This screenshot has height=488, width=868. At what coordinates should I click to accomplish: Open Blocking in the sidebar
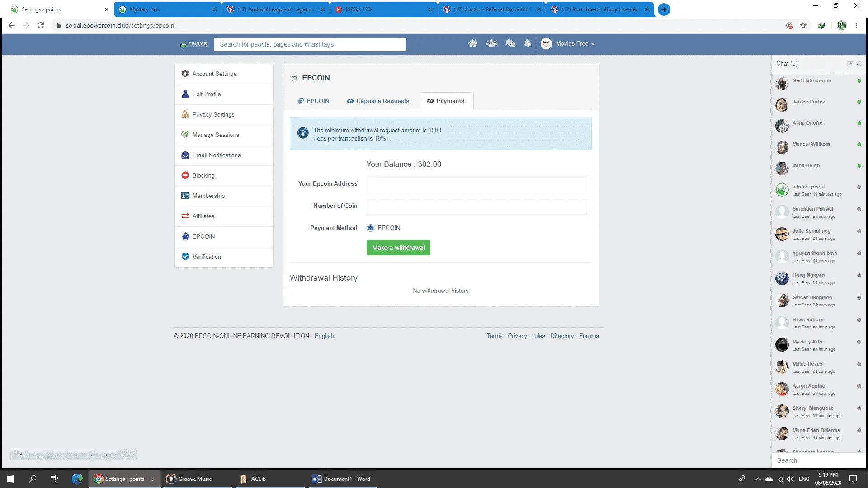(224, 176)
